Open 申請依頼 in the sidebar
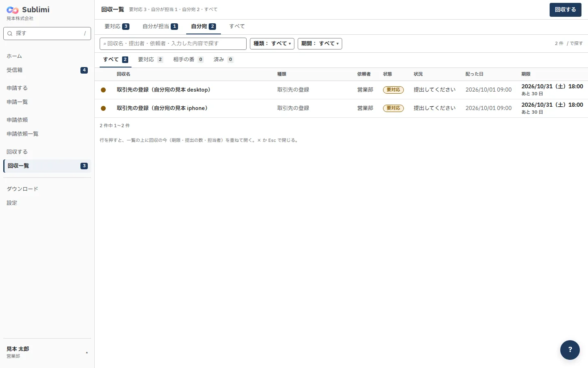 coord(47,120)
